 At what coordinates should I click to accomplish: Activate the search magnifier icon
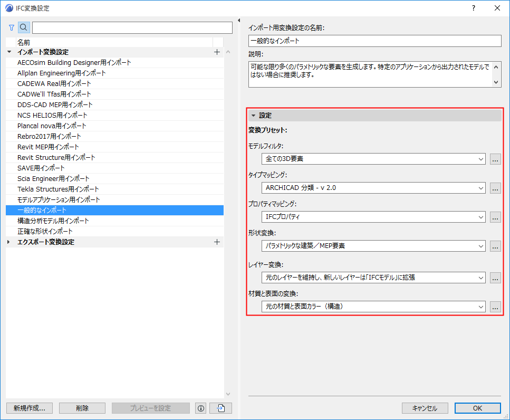pos(23,27)
